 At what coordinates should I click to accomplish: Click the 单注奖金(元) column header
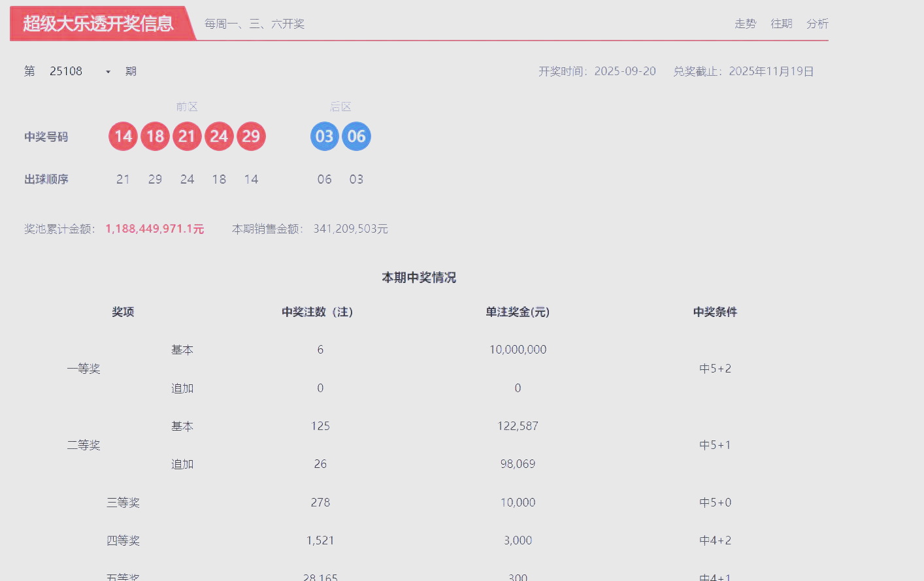click(518, 312)
